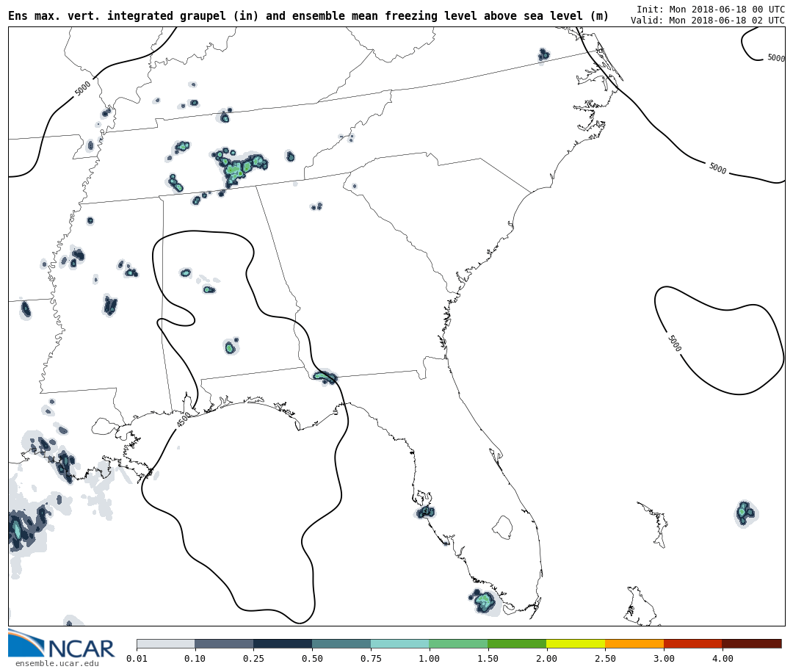Image resolution: width=793 pixels, height=672 pixels.
Task: Click the 4500 contour label near the Gulf coast
Action: [x=184, y=419]
